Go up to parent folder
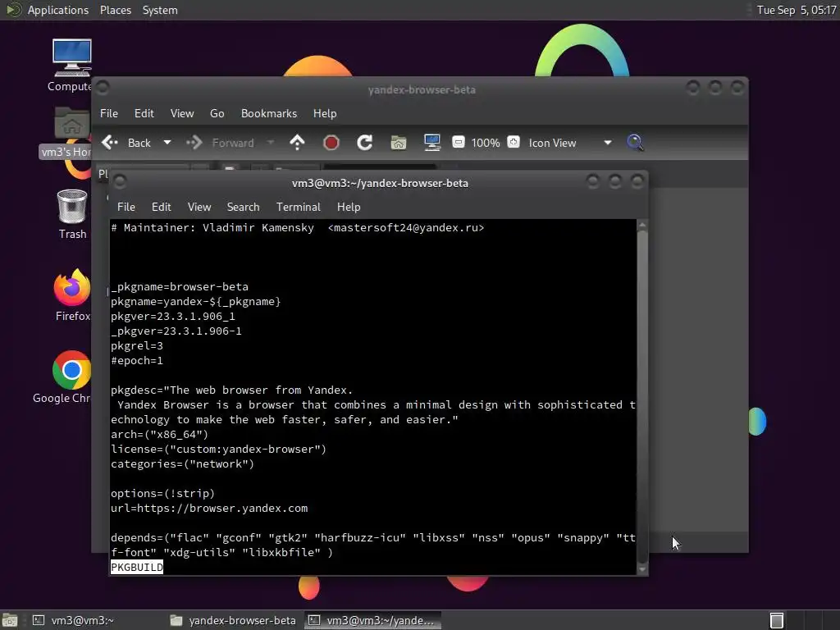This screenshot has height=630, width=840. [297, 143]
